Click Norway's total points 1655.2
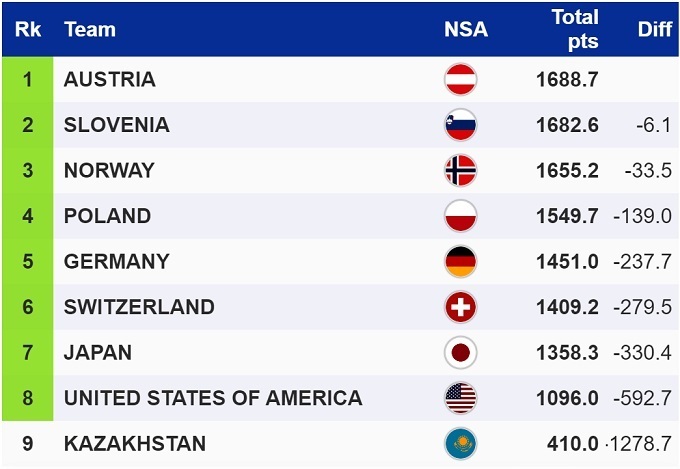The image size is (680, 469). click(566, 170)
